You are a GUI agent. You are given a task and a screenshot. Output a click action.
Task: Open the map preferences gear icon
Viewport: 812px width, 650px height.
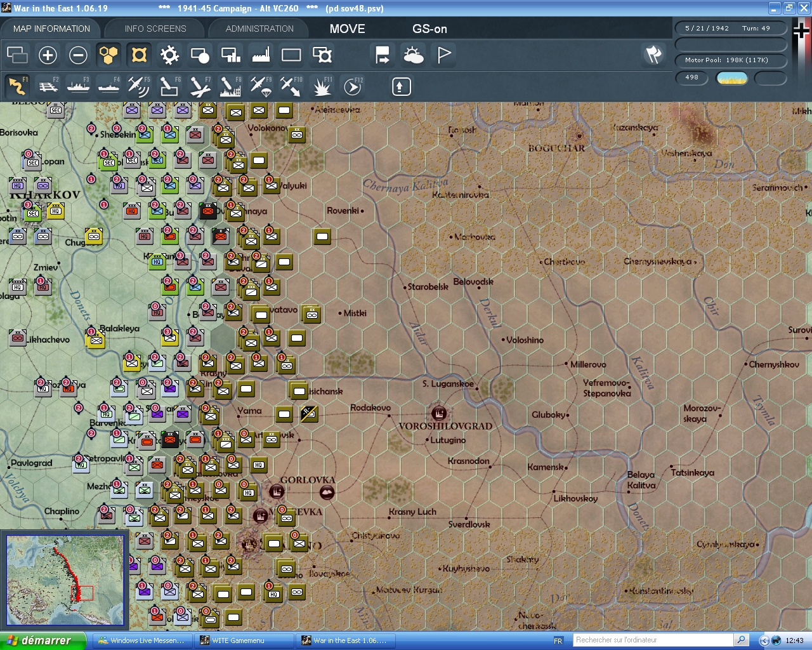169,55
